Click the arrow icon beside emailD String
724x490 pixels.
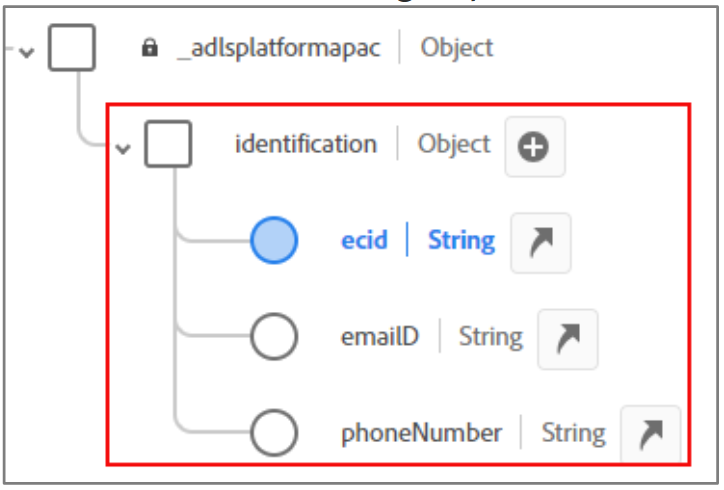pyautogui.click(x=568, y=339)
